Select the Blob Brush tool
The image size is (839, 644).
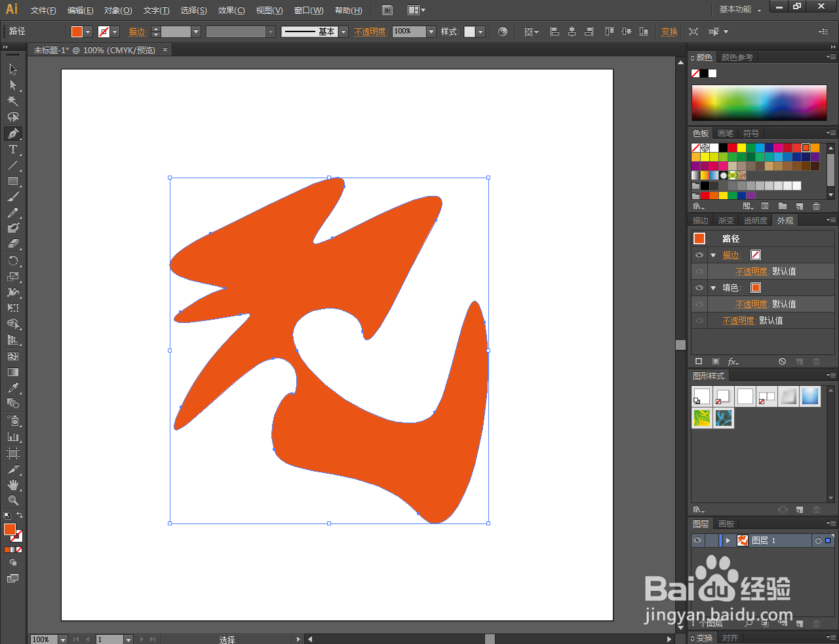pyautogui.click(x=12, y=228)
